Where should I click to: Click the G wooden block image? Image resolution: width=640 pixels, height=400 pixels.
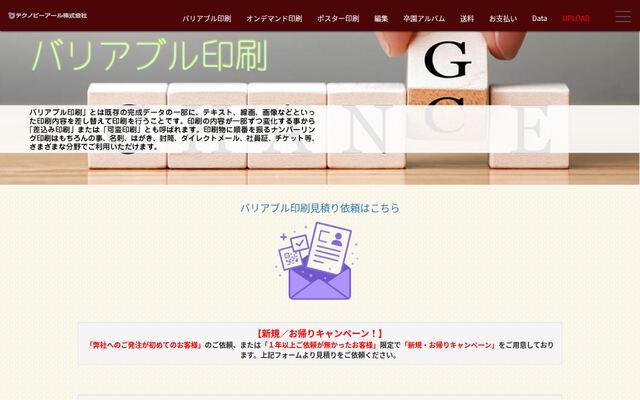pos(447,60)
